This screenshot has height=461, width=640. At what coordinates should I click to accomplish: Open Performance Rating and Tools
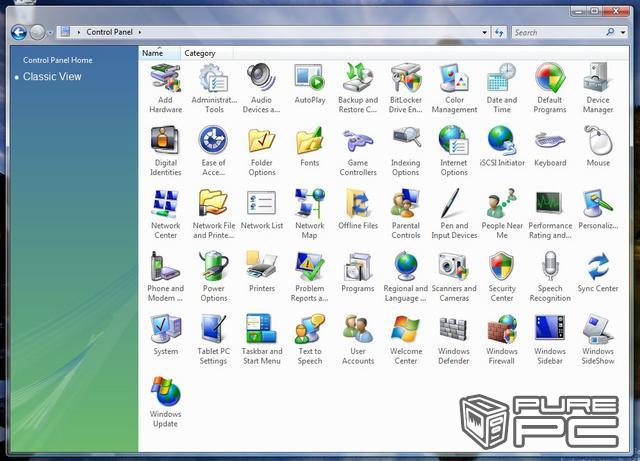550,214
